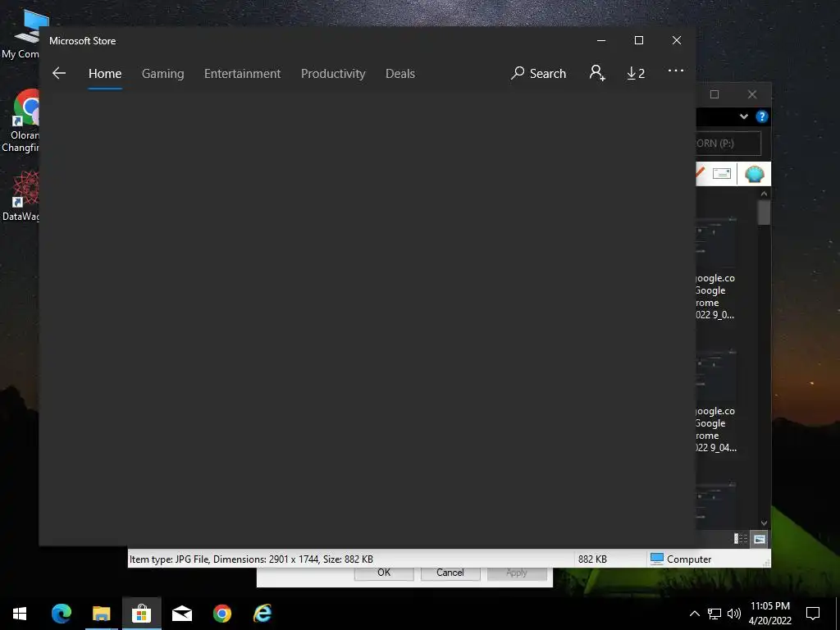This screenshot has height=630, width=840.
Task: Click the help icon in File Explorer
Action: [x=762, y=116]
